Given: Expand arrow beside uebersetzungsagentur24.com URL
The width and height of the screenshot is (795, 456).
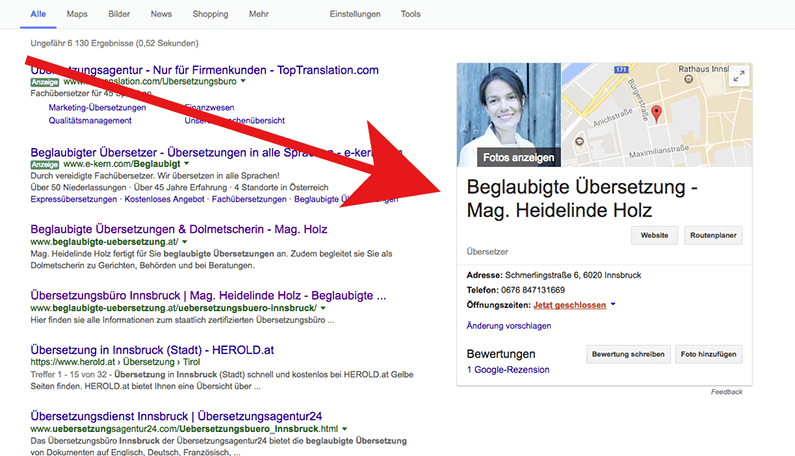Looking at the screenshot, I should [x=345, y=429].
